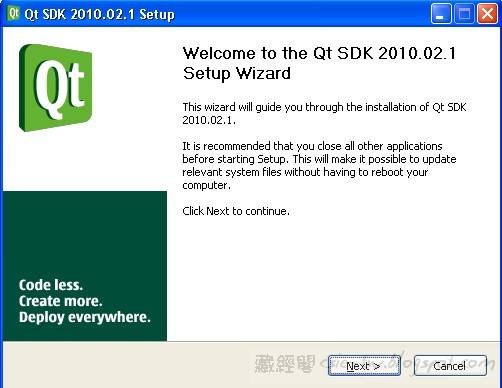
Task: Cancel the Qt SDK setup
Action: click(450, 366)
